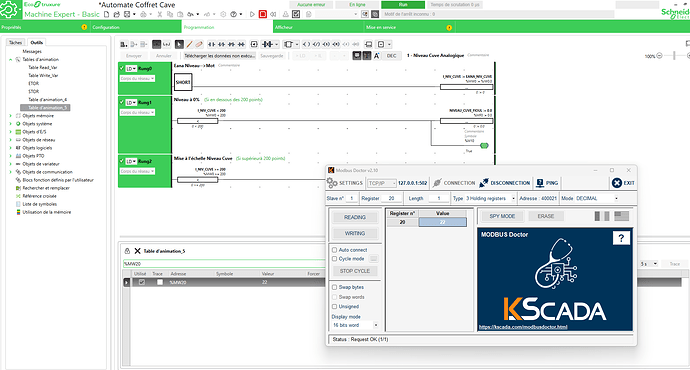Viewport: 690px width, 370px height.
Task: Open Modbus Doctor settings gear
Action: tap(332, 183)
